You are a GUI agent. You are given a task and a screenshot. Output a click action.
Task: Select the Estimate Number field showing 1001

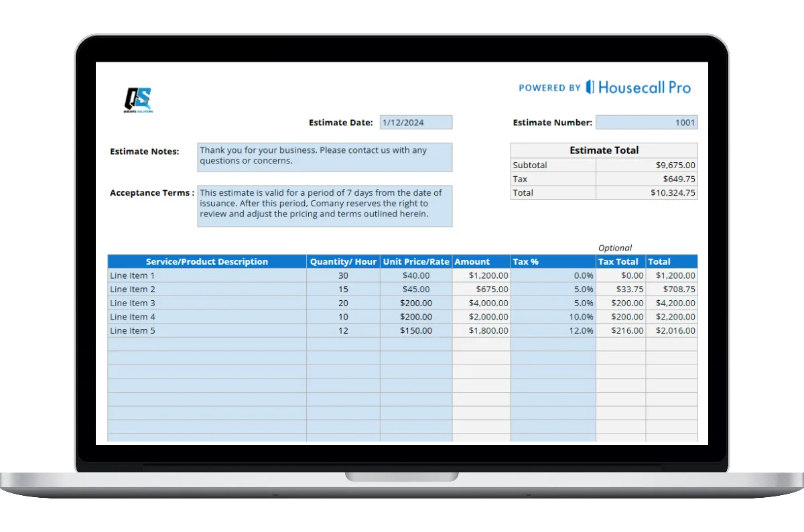pyautogui.click(x=647, y=123)
